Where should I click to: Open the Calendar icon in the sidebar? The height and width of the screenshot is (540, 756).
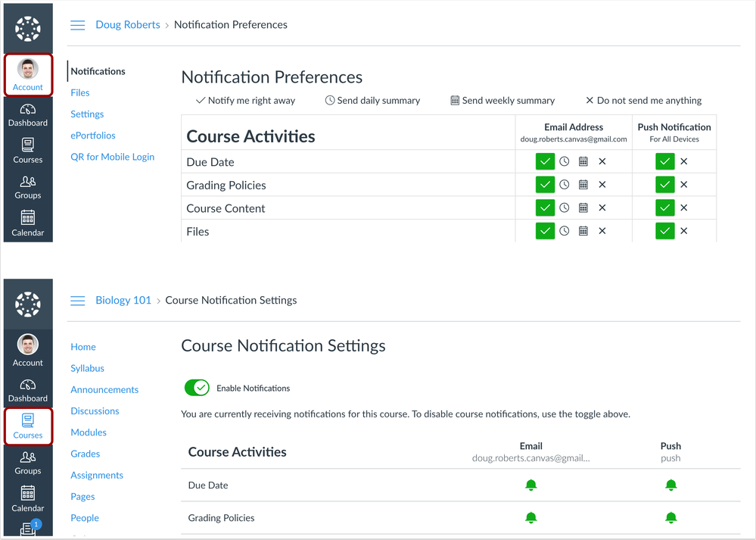[28, 223]
